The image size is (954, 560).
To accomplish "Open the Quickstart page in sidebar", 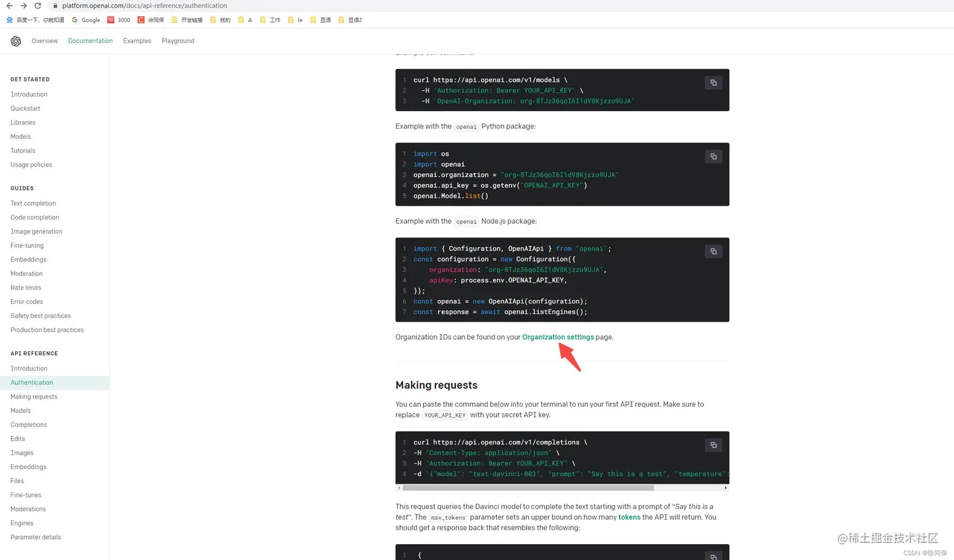I will 25,108.
